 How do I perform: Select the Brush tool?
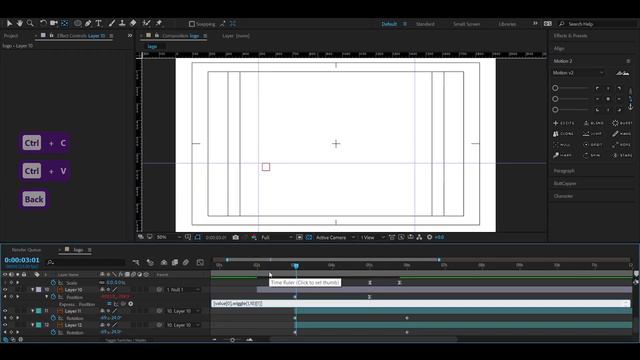point(112,24)
